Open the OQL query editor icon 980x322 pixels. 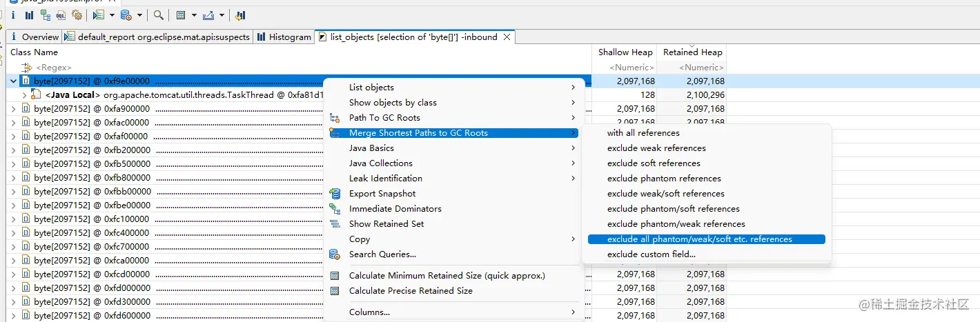click(x=61, y=14)
